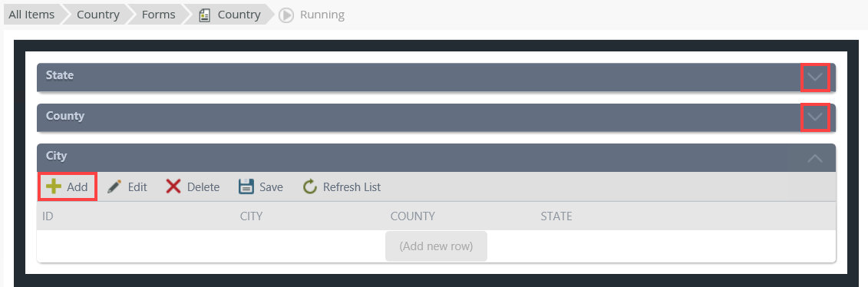Sort by the COUNTY column header

412,216
